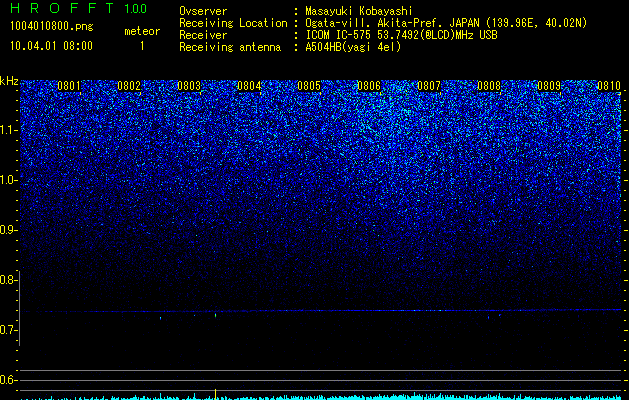Click the 0809 time marker
The width and height of the screenshot is (629, 400).
549,86
